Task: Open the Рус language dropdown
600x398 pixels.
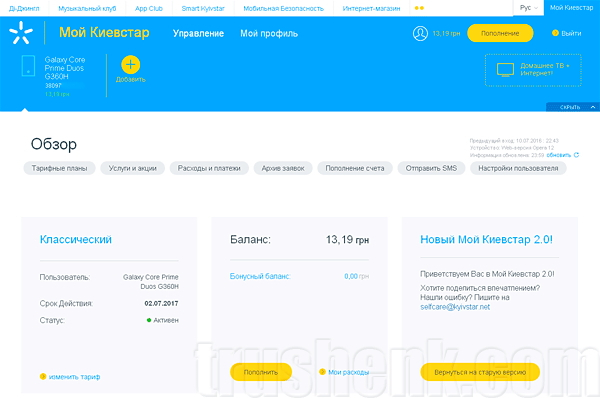Action: tap(528, 8)
